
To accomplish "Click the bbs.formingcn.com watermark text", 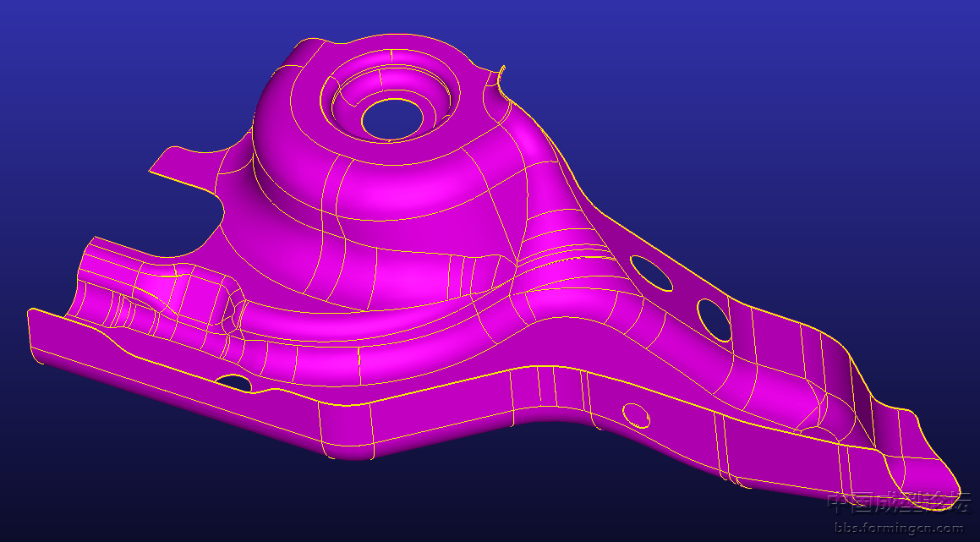I will pos(898,528).
